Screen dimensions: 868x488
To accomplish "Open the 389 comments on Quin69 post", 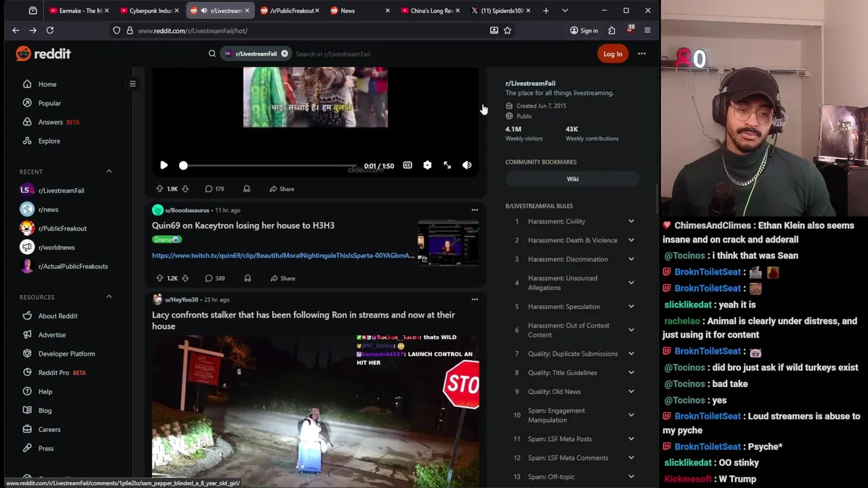I will pyautogui.click(x=215, y=279).
